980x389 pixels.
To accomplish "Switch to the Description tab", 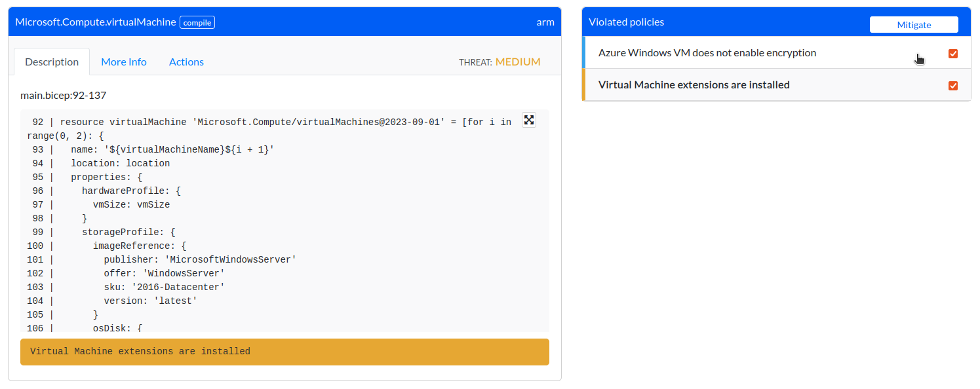I will pos(52,62).
